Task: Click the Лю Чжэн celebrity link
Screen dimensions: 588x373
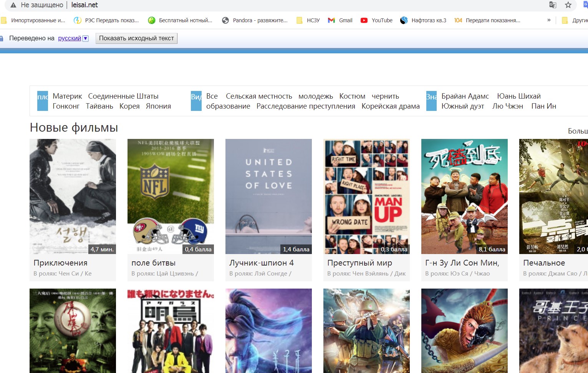Action: pos(508,106)
